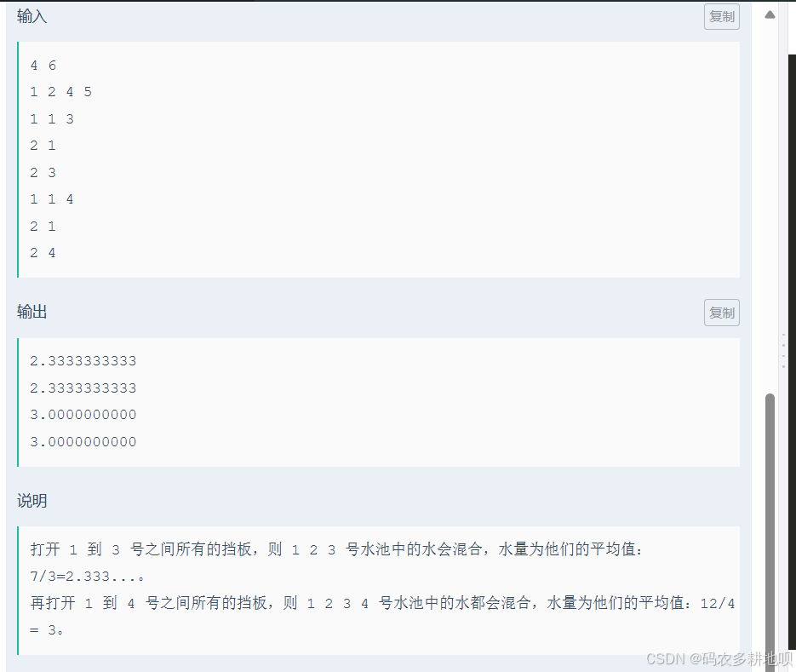Click input line '2 4'
796x672 pixels.
click(x=43, y=253)
